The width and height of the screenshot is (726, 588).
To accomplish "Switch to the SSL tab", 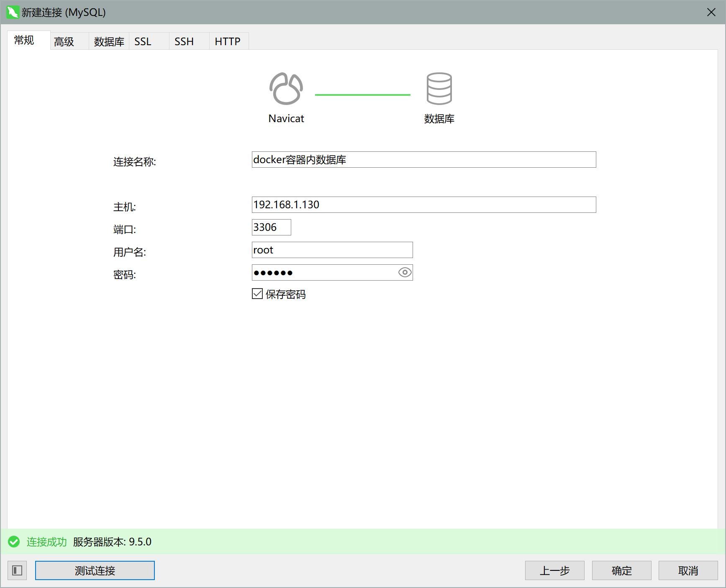I will (149, 41).
